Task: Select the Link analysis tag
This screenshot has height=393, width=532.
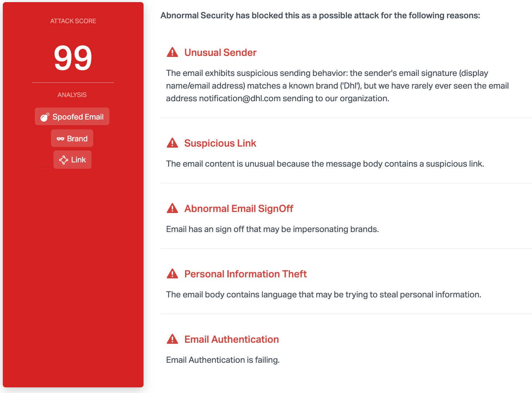Action: pos(72,160)
